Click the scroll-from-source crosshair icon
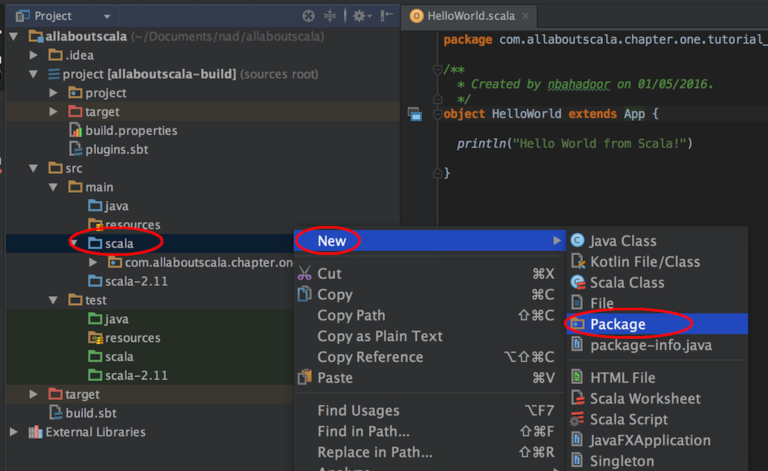The width and height of the screenshot is (768, 471). 308,16
